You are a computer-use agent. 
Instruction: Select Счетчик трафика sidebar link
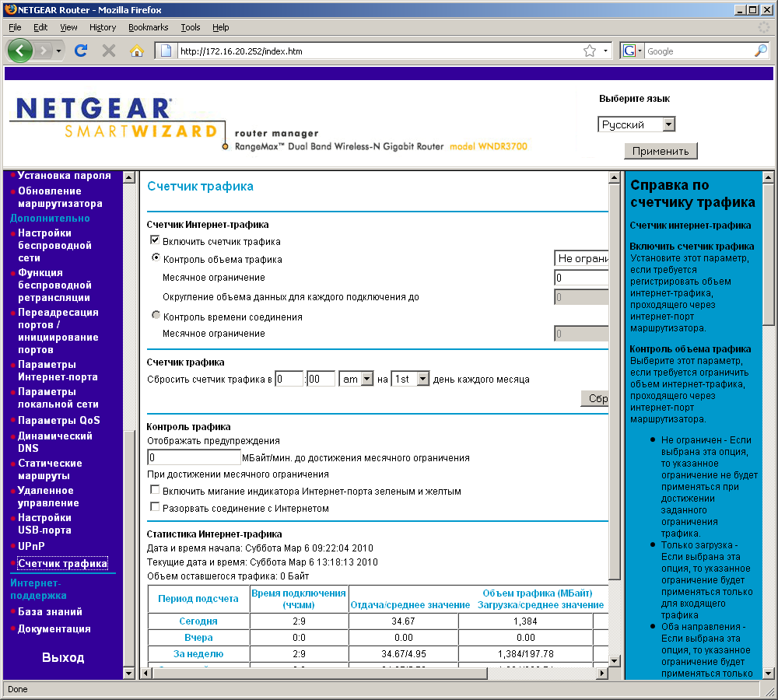point(62,564)
